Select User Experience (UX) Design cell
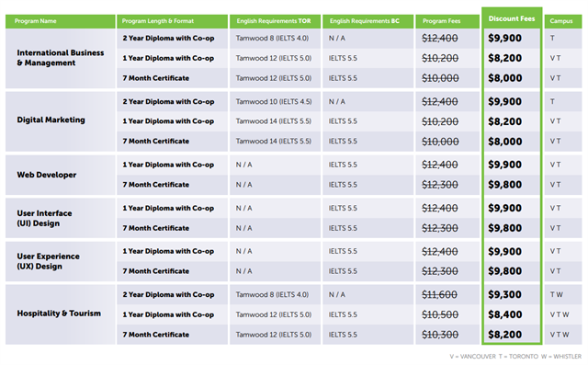588x365 pixels. click(61, 261)
